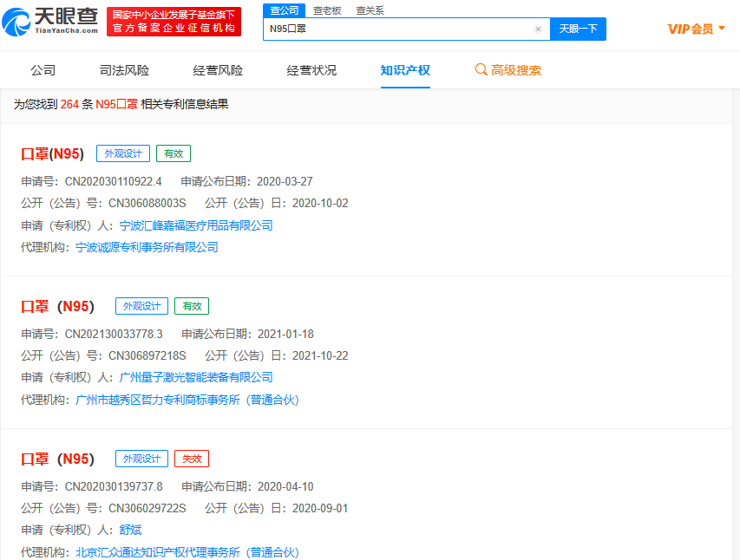
Task: Switch to the 经营风险 tab
Action: [218, 70]
